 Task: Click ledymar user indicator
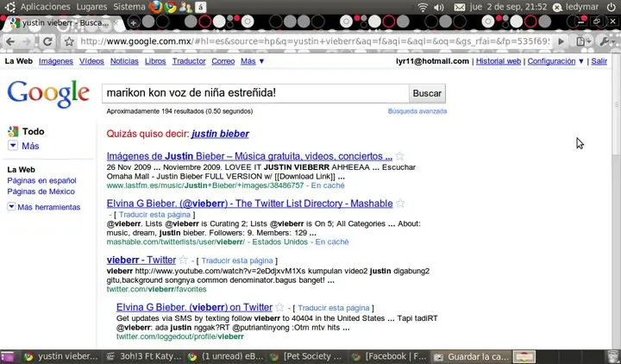576,7
